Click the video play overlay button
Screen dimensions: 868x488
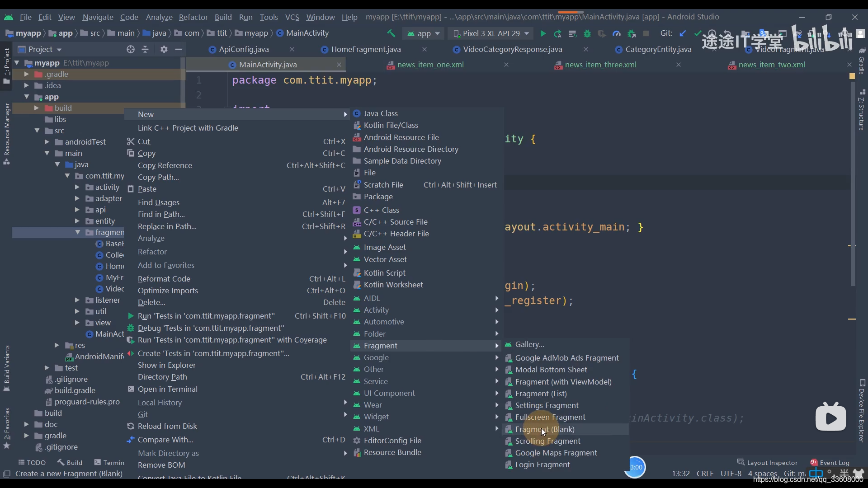tap(830, 417)
